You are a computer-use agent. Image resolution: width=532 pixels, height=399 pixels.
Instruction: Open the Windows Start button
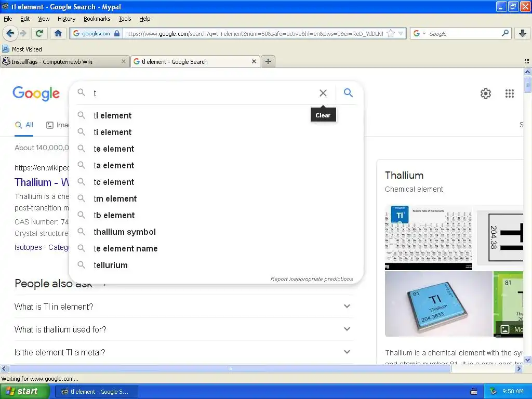pyautogui.click(x=24, y=392)
